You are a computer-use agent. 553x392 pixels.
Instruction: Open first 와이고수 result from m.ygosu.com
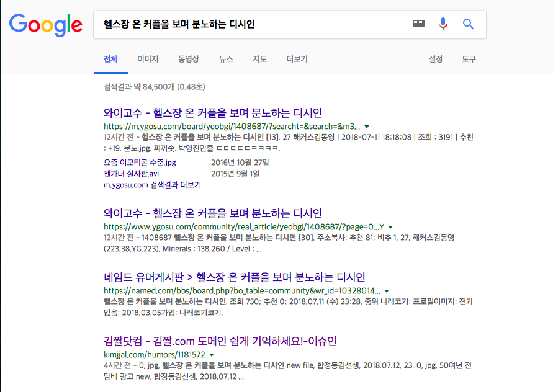coord(213,113)
